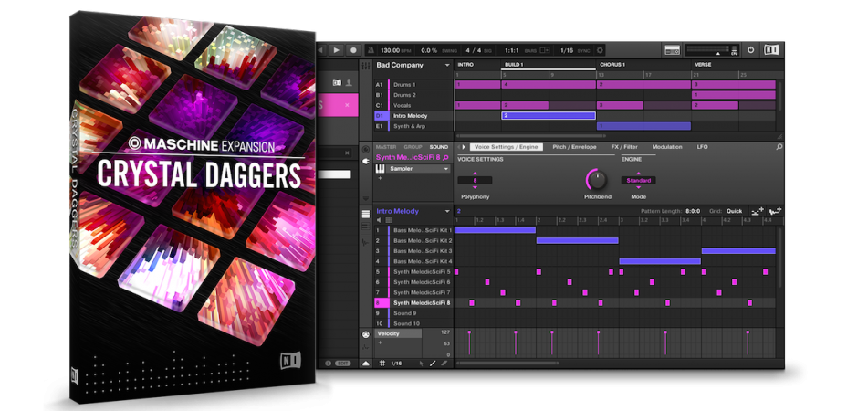Viewport: 868px width, 411px height.
Task: Increase Polyphony with the up arrow
Action: point(475,174)
